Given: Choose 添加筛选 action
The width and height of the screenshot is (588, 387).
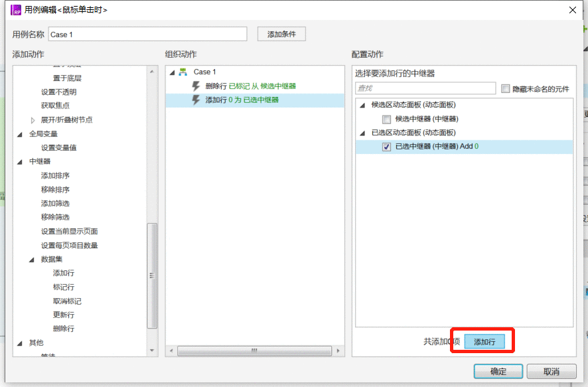Looking at the screenshot, I should click(x=55, y=204).
